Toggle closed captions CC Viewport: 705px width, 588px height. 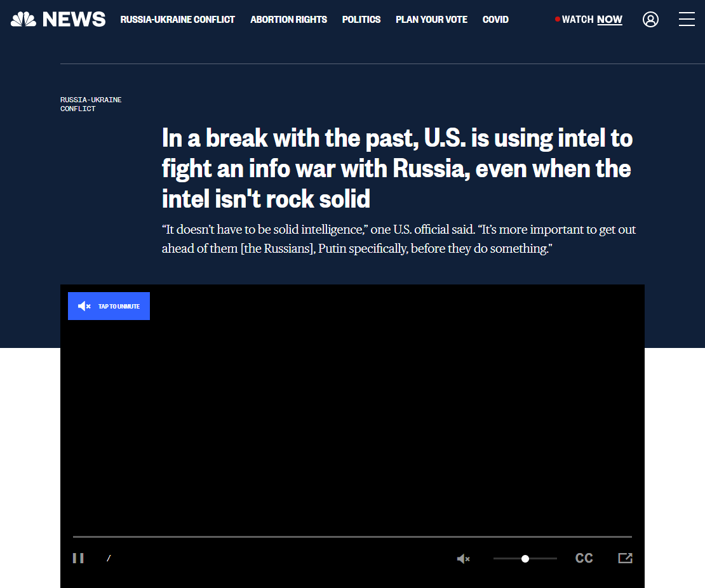pyautogui.click(x=584, y=558)
